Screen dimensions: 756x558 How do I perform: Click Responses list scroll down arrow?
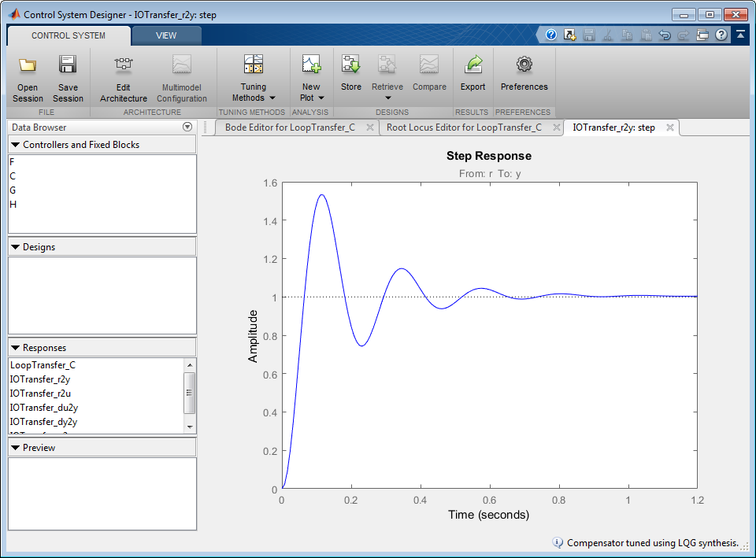click(190, 427)
